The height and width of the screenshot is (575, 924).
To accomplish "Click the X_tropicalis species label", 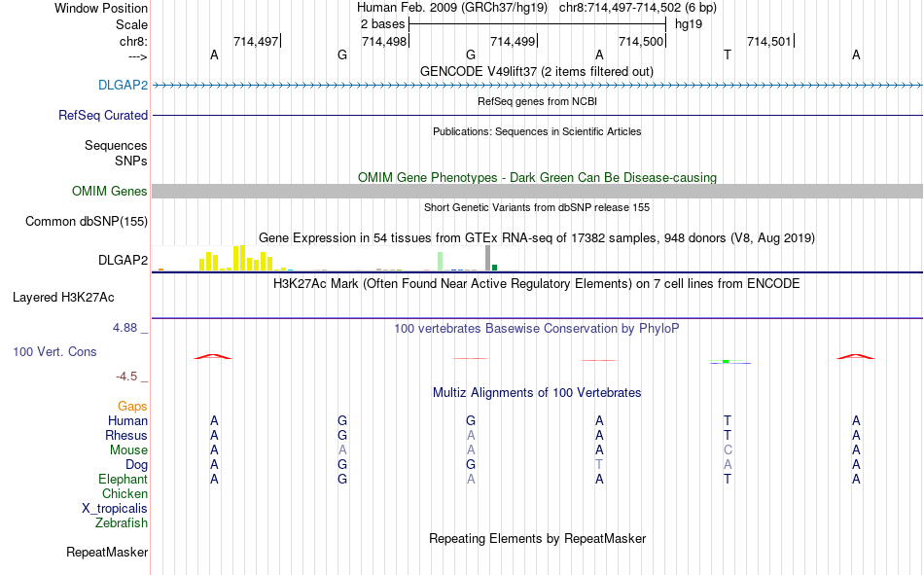I will coord(115,509).
